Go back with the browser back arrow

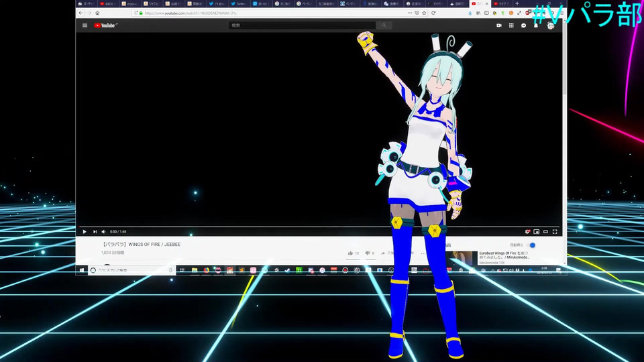click(x=81, y=13)
